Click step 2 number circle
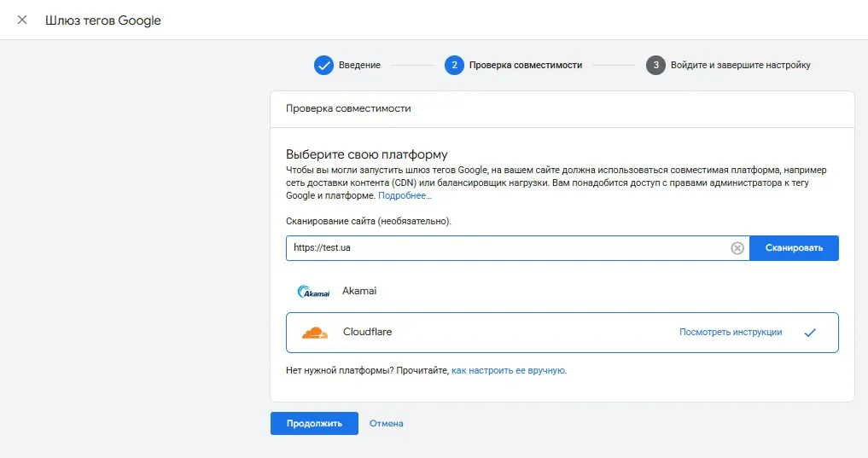 click(454, 66)
